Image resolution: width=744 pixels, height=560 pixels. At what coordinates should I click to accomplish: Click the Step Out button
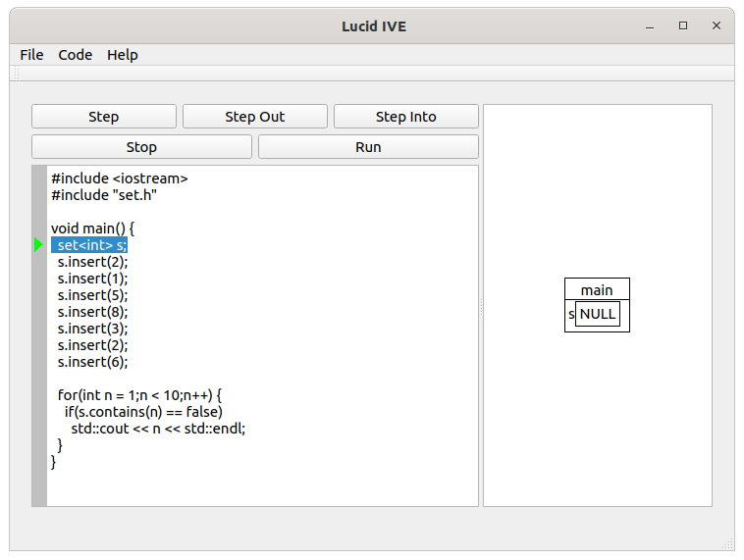click(x=255, y=117)
